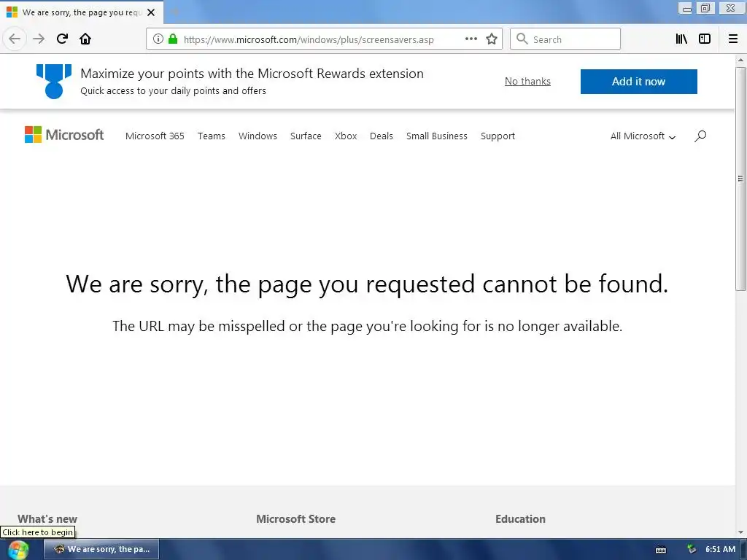
Task: Show site information via the info icon
Action: pyautogui.click(x=158, y=39)
